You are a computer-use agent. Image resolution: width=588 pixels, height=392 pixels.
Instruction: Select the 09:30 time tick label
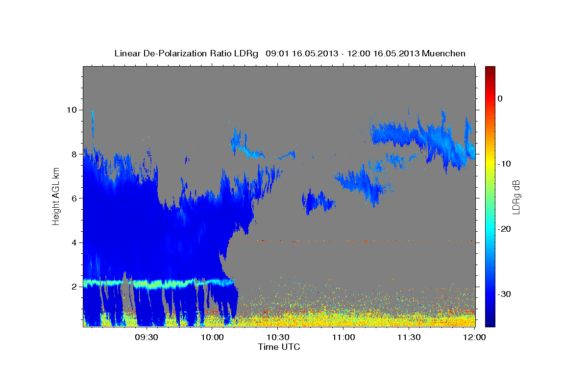[146, 338]
